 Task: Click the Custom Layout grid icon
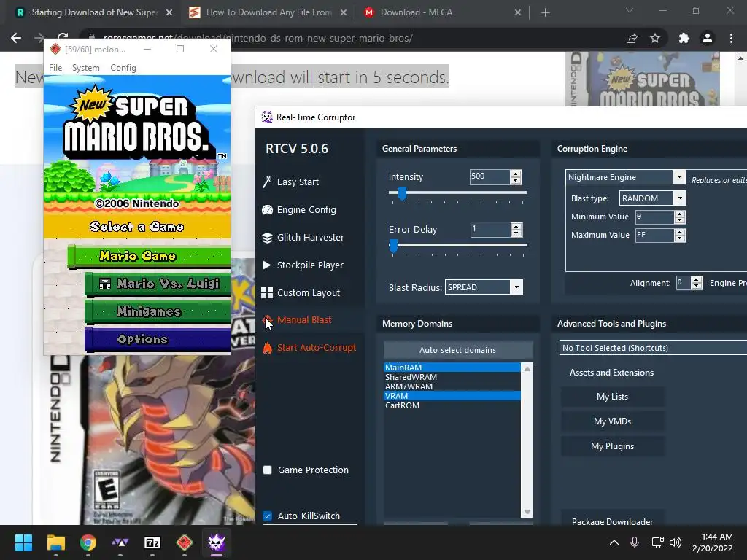[267, 293]
